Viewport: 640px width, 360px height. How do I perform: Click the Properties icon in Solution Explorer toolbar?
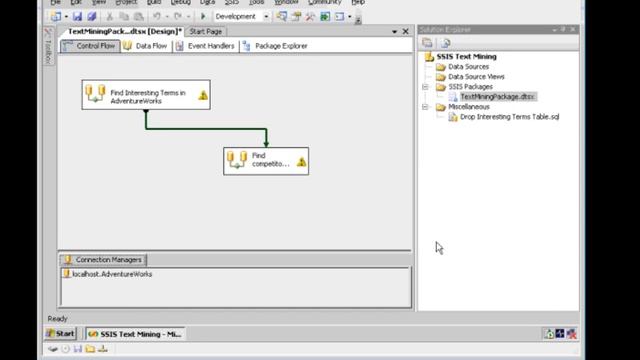click(427, 43)
